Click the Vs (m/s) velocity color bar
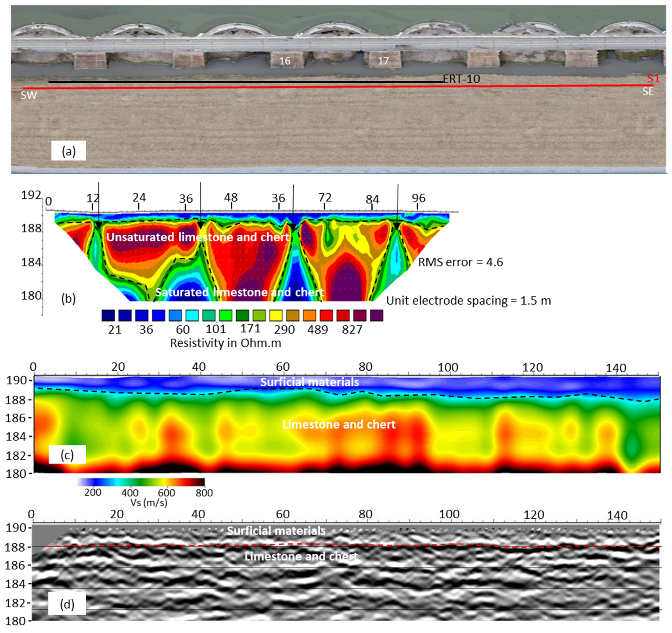This screenshot has height=633, width=672. [141, 482]
